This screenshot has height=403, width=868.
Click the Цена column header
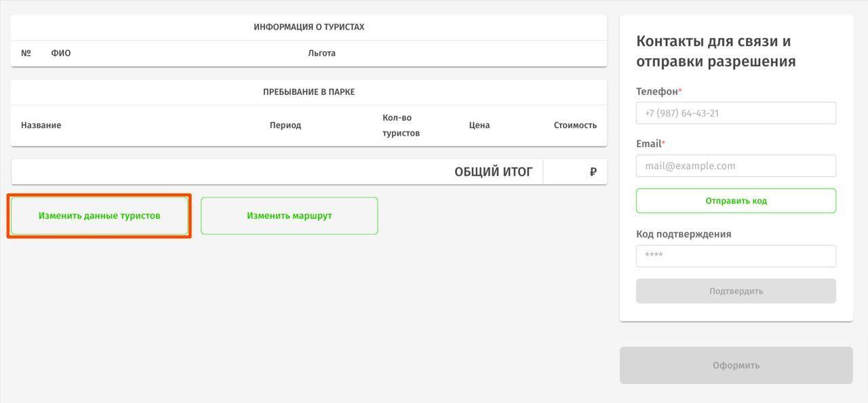click(479, 125)
